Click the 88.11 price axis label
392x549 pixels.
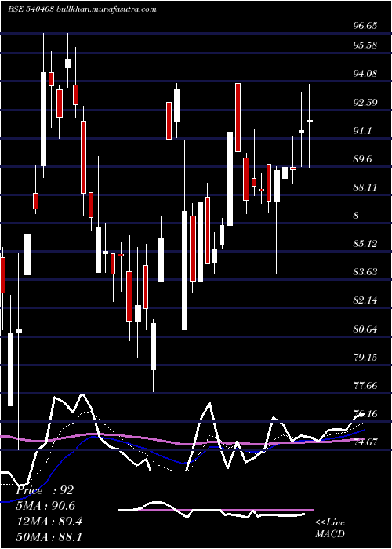(365, 187)
